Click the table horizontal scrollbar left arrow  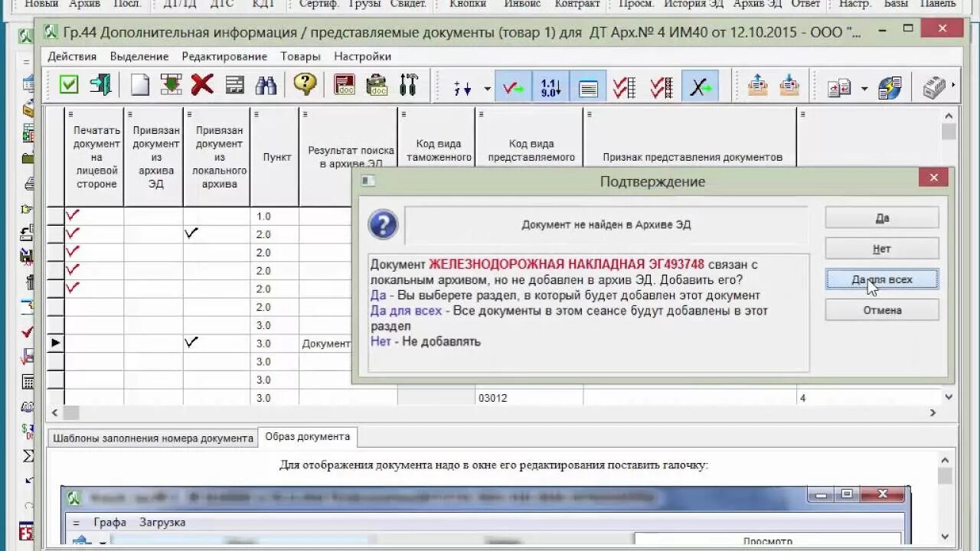click(x=54, y=412)
